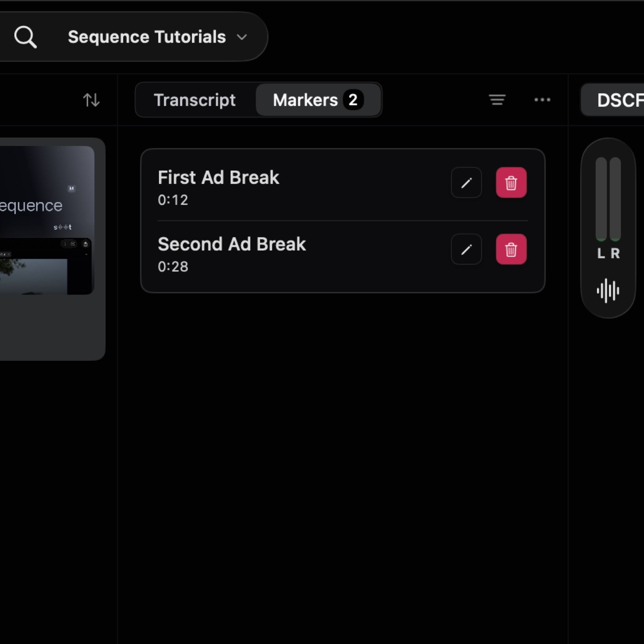Image resolution: width=644 pixels, height=644 pixels.
Task: Select the Markers tab
Action: (318, 100)
